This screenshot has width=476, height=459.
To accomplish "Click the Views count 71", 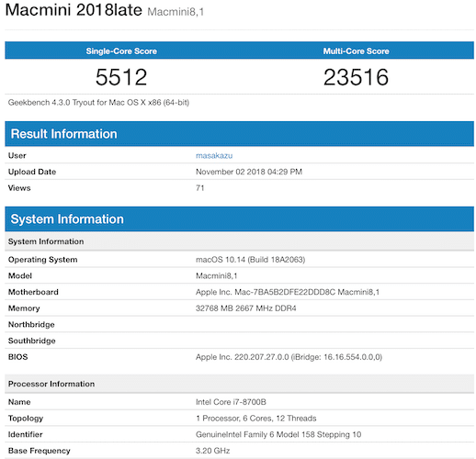I will 200,188.
